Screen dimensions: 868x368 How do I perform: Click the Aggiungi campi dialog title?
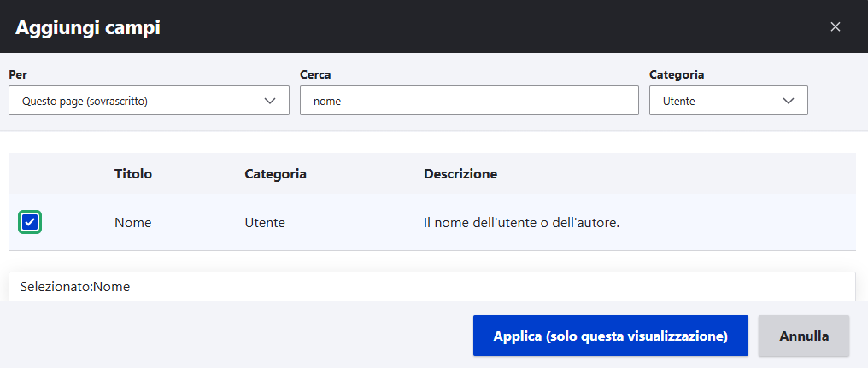[88, 27]
